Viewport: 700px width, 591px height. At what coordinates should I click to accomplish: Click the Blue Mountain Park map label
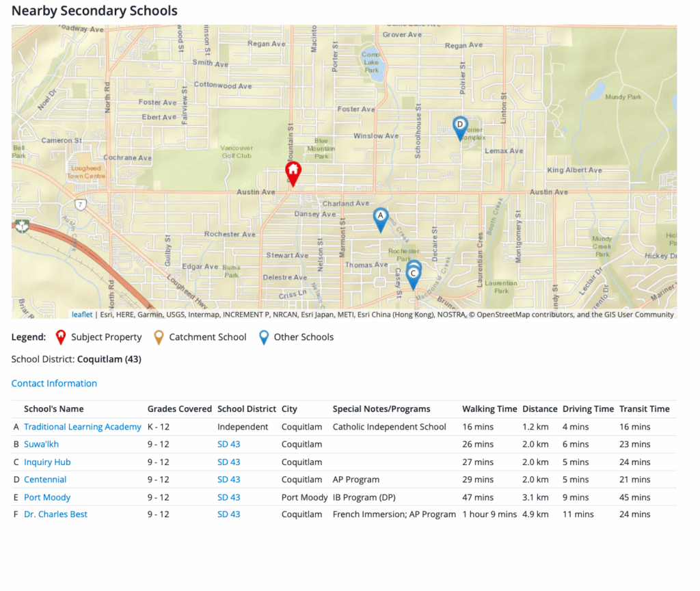(321, 148)
